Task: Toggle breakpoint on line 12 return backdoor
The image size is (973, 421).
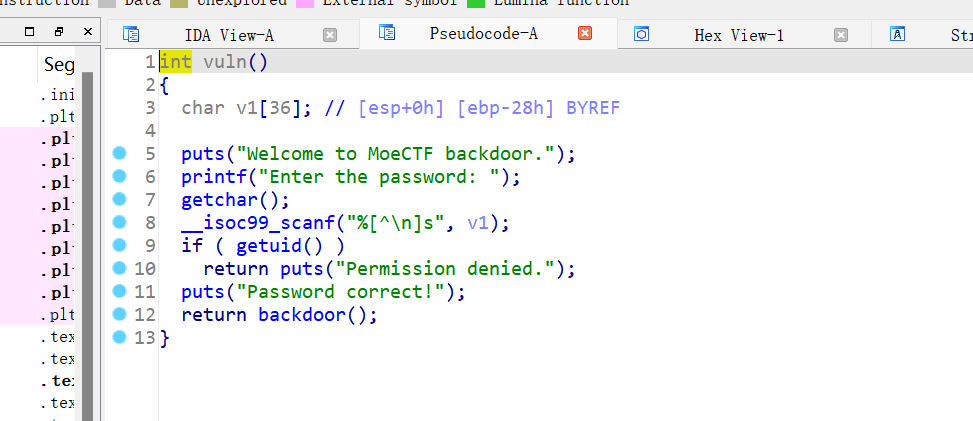Action: (x=120, y=314)
